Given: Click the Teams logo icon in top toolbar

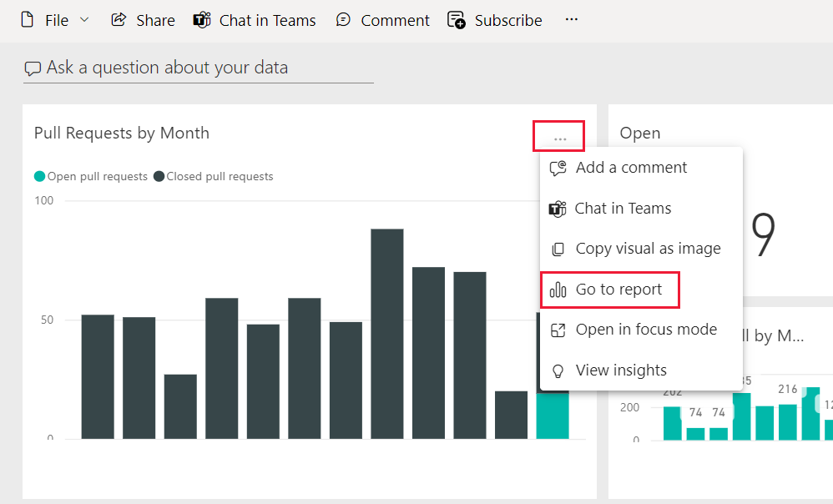Looking at the screenshot, I should point(202,20).
